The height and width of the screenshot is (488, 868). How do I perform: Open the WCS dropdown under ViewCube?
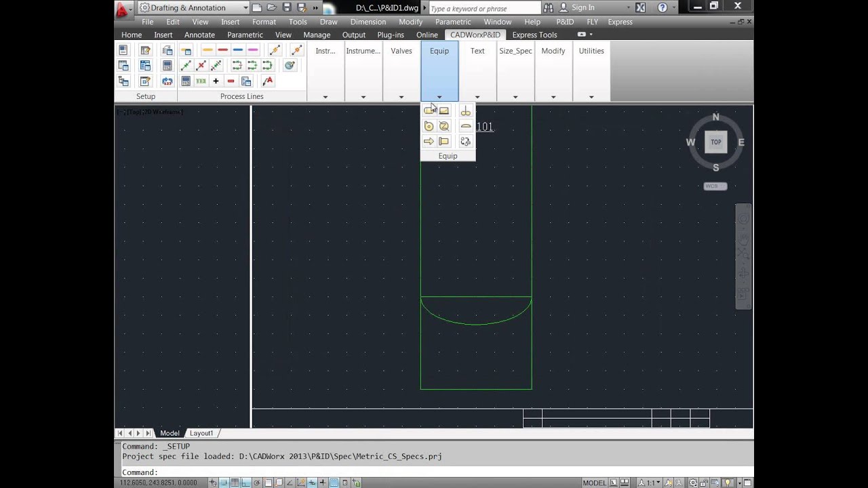coord(715,186)
